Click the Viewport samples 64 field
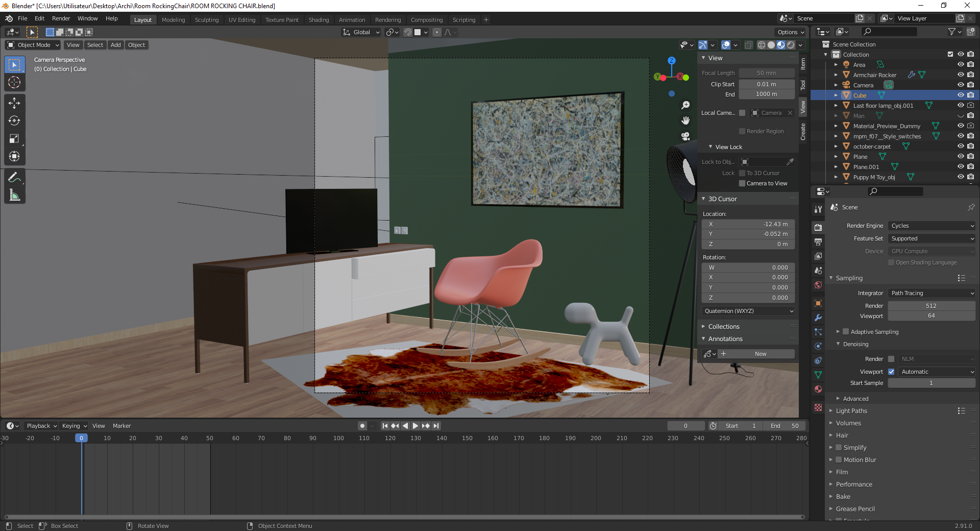This screenshot has width=980, height=531. 932,316
